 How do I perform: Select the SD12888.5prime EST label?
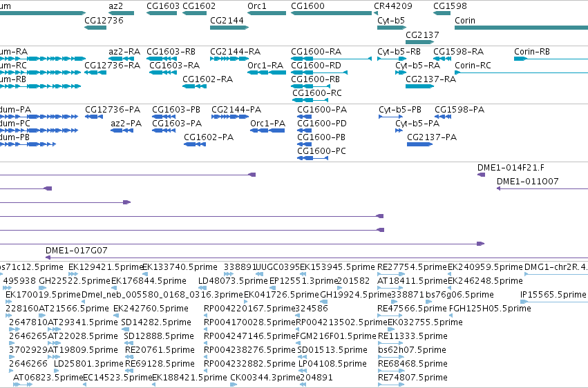click(159, 336)
